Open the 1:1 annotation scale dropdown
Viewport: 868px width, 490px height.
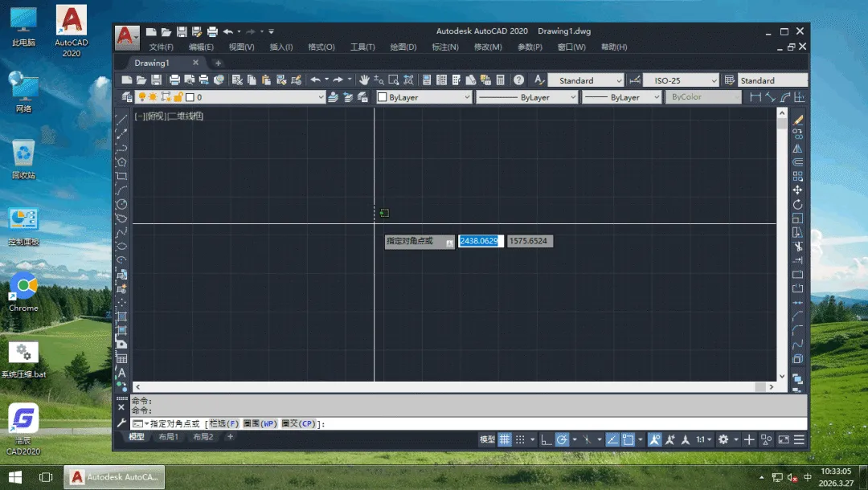click(x=703, y=439)
